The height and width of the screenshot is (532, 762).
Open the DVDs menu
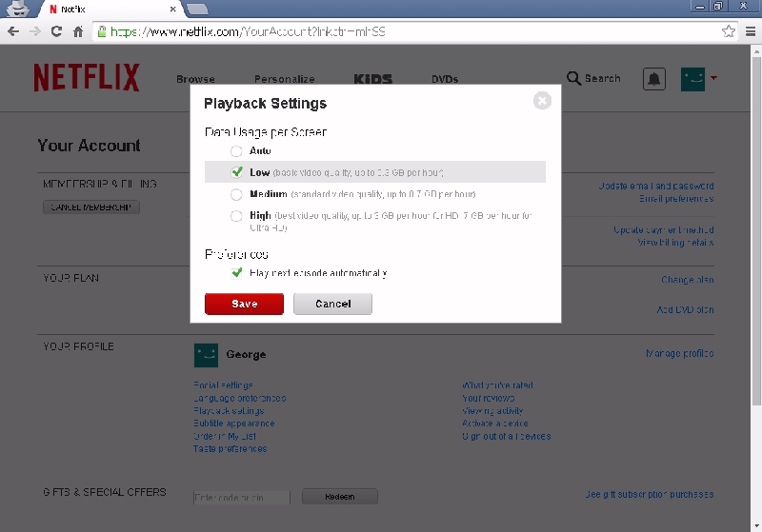click(x=445, y=79)
